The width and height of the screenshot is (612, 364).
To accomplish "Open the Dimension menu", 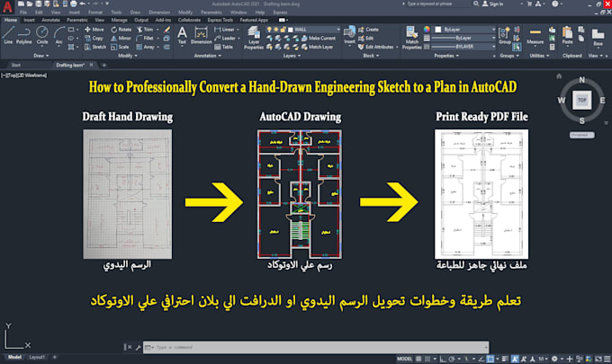I will click(159, 13).
